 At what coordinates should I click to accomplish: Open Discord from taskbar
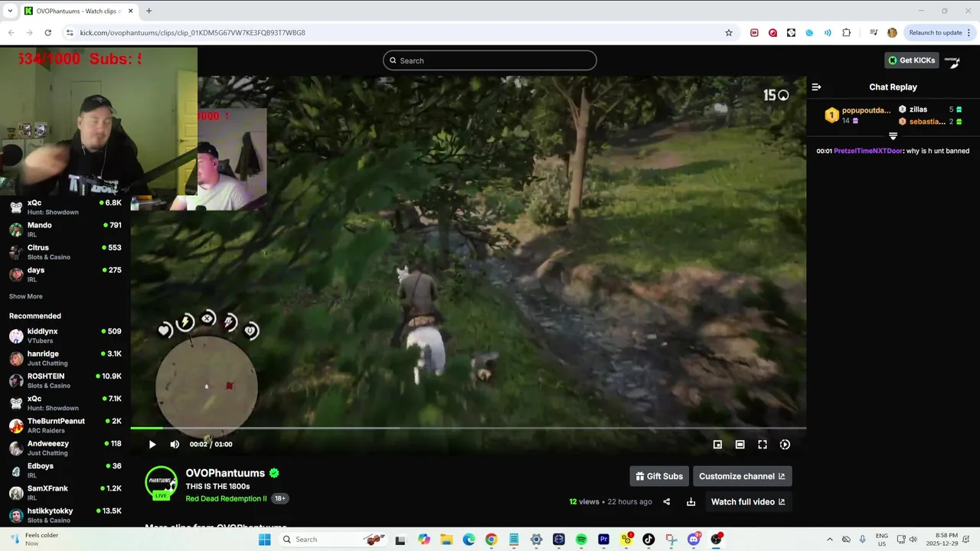click(694, 540)
